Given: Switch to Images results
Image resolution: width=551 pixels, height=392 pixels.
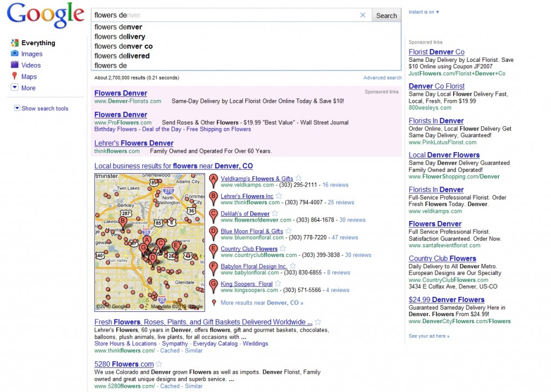Looking at the screenshot, I should coord(32,54).
